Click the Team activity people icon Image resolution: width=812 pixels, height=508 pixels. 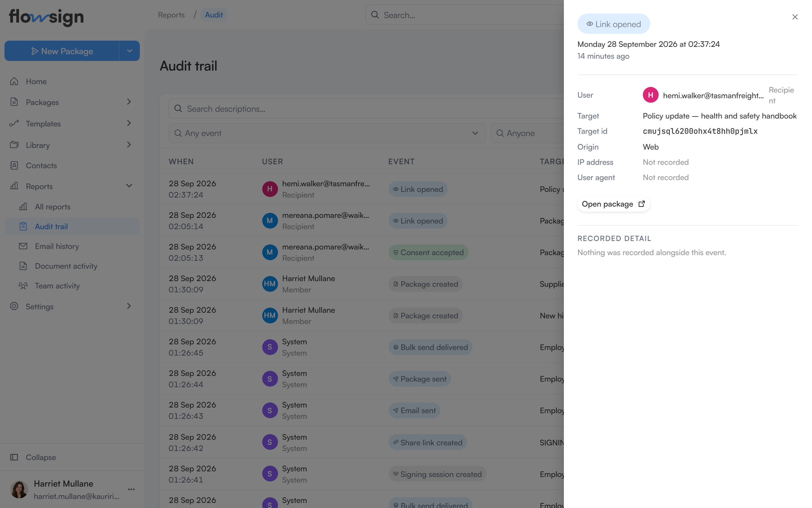[x=23, y=286]
